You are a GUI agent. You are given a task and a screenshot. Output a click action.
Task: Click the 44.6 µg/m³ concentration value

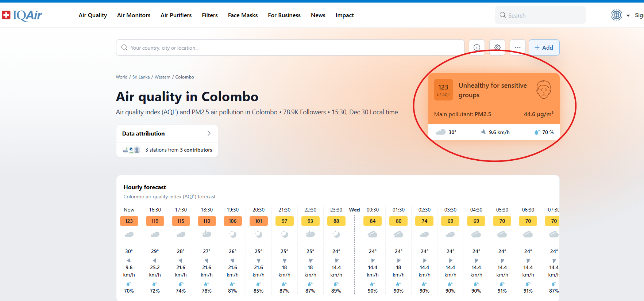click(539, 114)
